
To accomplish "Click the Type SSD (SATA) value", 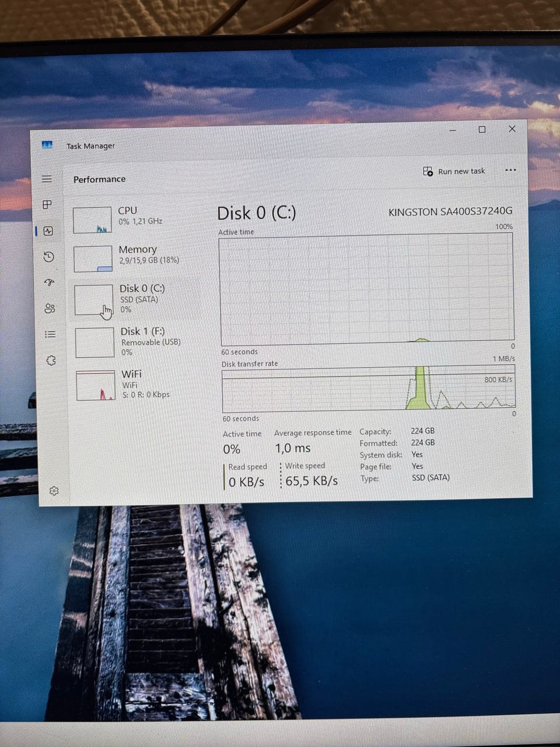I will point(430,477).
